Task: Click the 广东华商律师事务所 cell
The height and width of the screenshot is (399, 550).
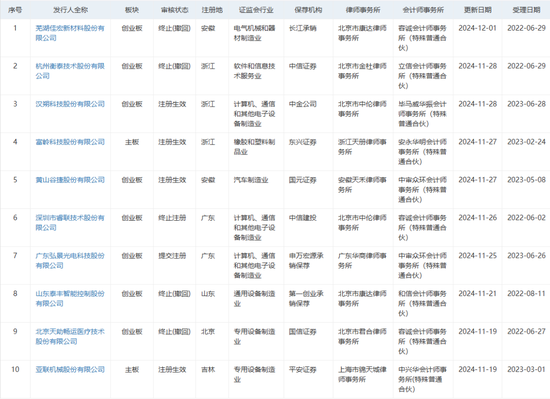Action: [362, 261]
